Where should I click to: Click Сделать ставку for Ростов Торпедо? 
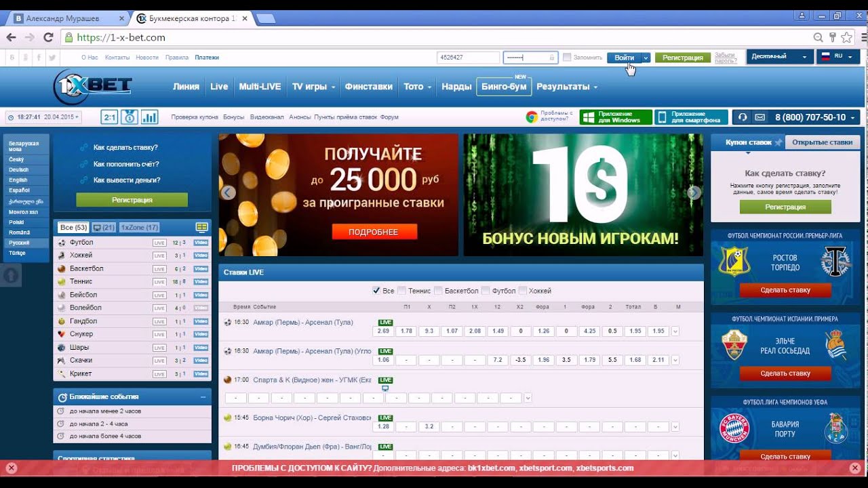(785, 290)
